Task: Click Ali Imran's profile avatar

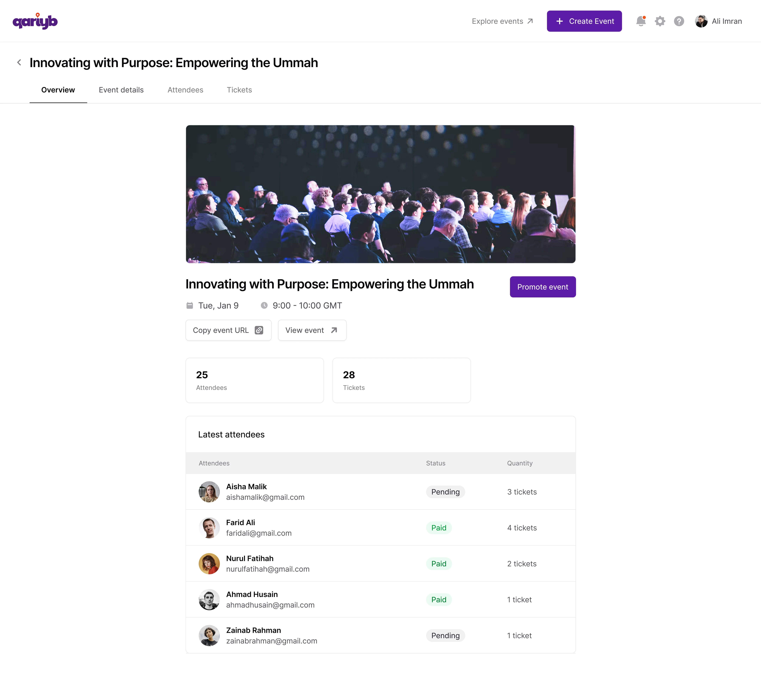Action: click(x=701, y=21)
